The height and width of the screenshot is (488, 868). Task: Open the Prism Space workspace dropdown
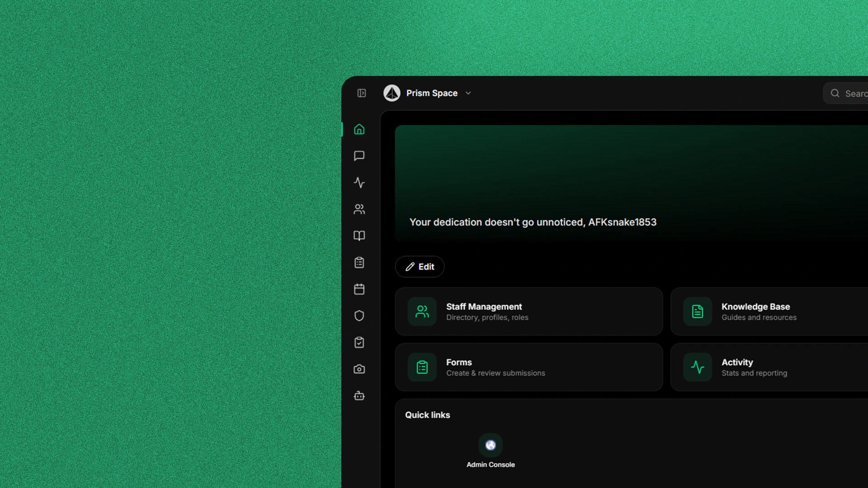coord(432,93)
